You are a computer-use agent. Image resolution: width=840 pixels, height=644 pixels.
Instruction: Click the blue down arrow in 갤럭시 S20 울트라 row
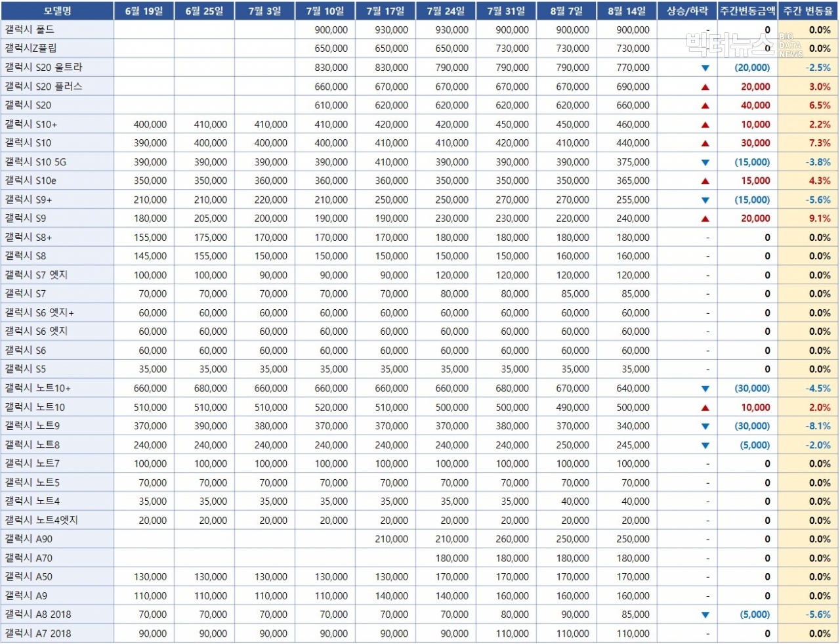[x=705, y=68]
